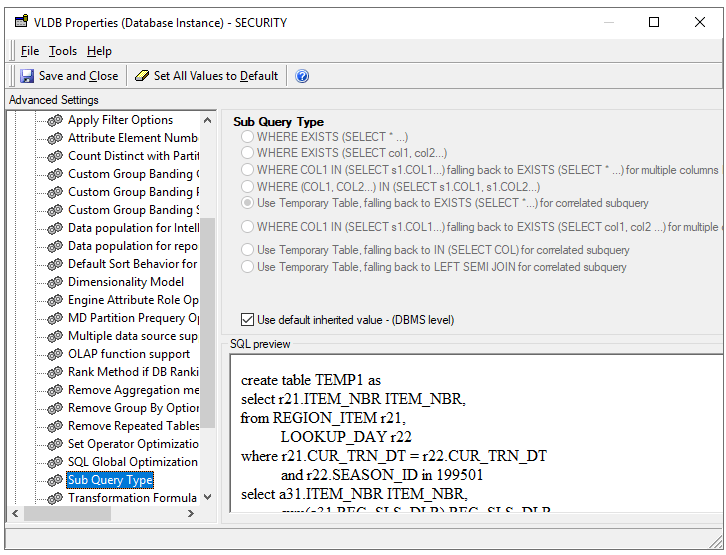Open the File menu
The width and height of the screenshot is (726, 555).
coord(30,51)
